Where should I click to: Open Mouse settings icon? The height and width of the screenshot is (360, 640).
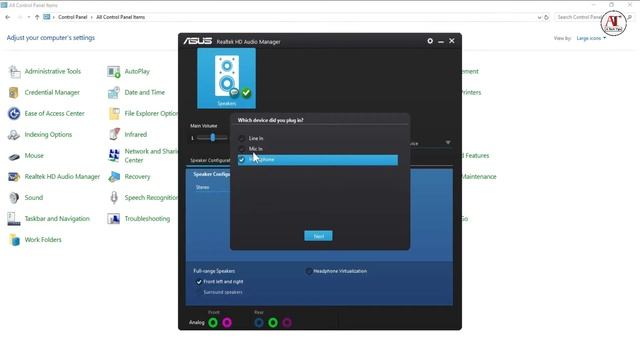coord(14,156)
